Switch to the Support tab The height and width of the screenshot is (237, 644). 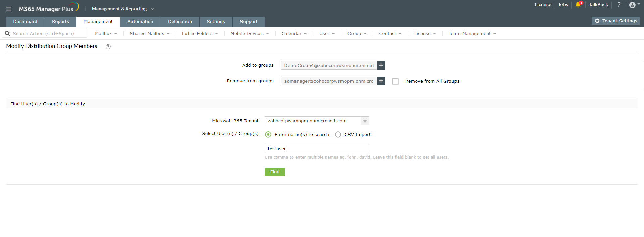click(249, 22)
